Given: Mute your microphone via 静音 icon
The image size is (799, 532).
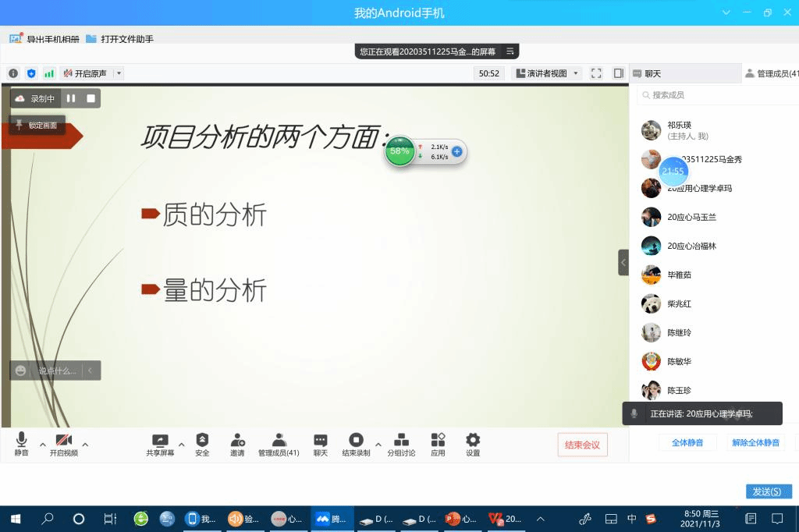Looking at the screenshot, I should point(22,442).
